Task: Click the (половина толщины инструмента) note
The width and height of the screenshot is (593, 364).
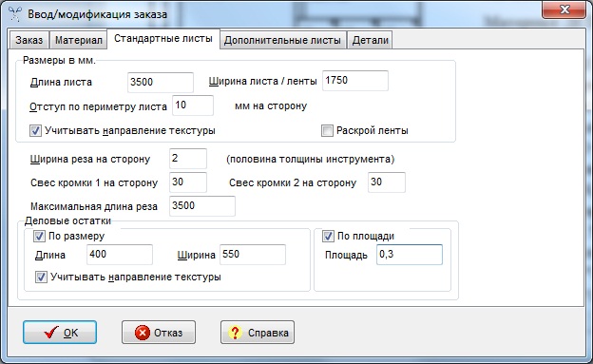Action: (x=311, y=160)
